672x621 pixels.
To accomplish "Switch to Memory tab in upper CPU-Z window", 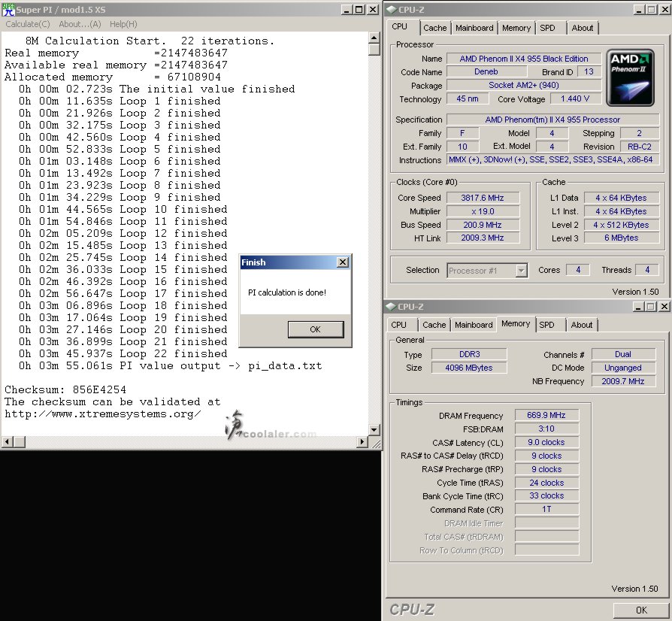I will 516,28.
